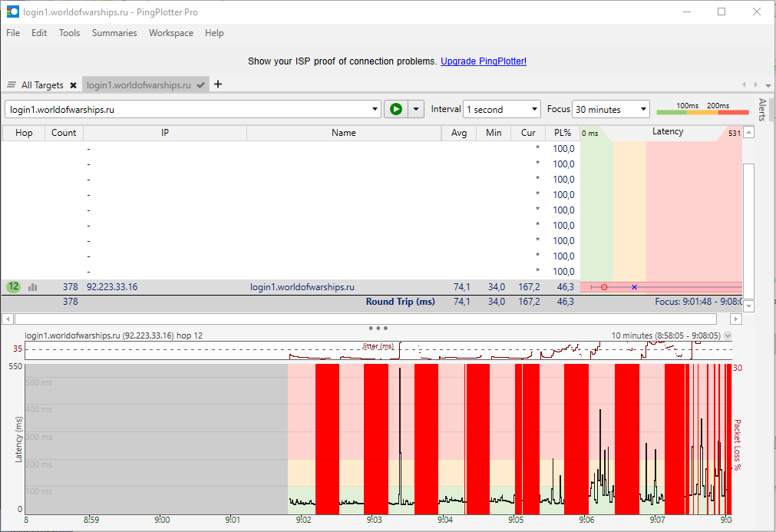Click the Focus: 9:01:48 time range text
This screenshot has height=532, width=776.
(x=698, y=302)
